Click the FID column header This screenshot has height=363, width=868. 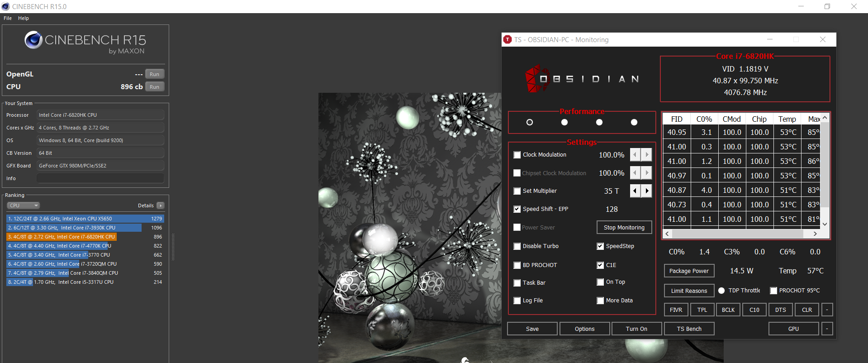point(677,119)
